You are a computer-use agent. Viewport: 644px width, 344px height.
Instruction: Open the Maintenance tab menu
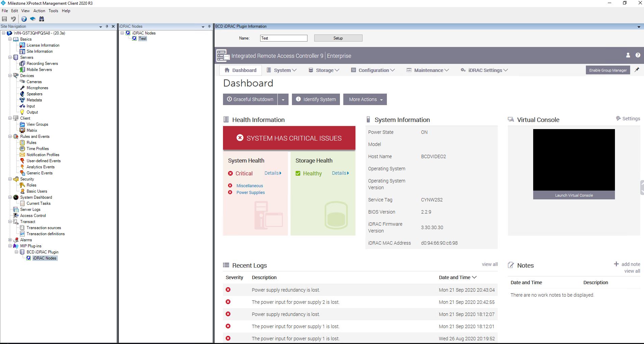(x=428, y=70)
